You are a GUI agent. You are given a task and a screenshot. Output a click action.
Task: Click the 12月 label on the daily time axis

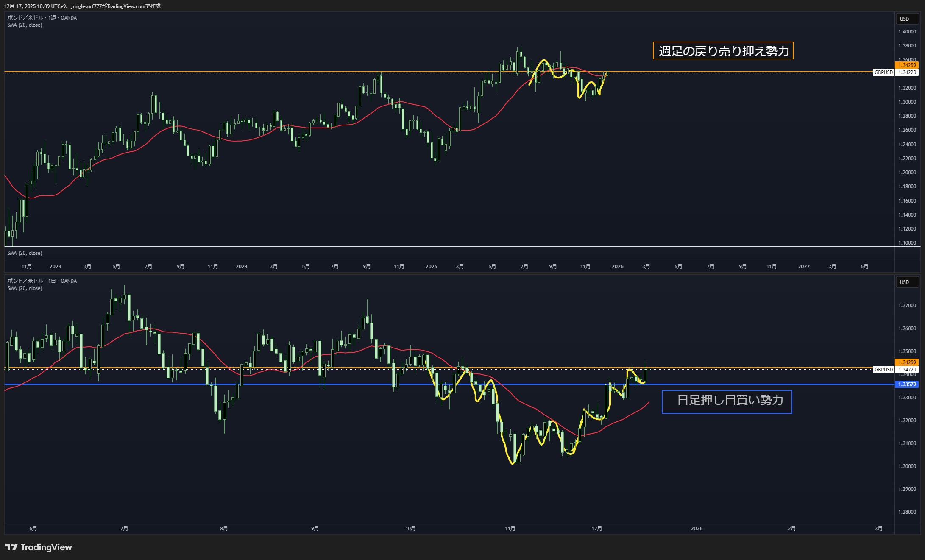pos(596,529)
